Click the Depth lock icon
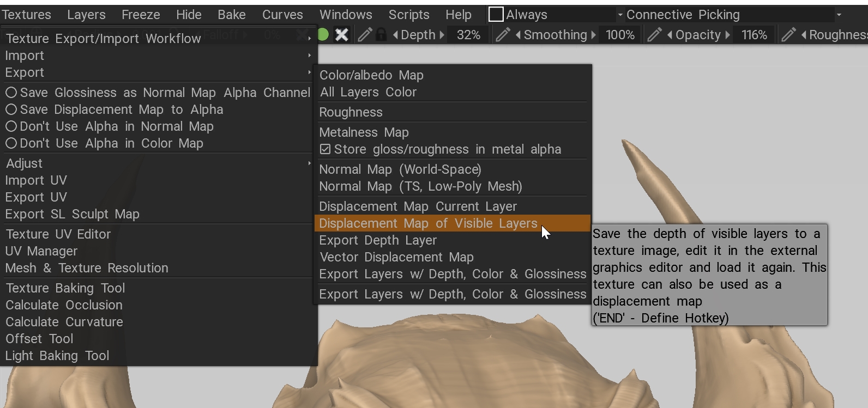The width and height of the screenshot is (868, 408). (381, 35)
